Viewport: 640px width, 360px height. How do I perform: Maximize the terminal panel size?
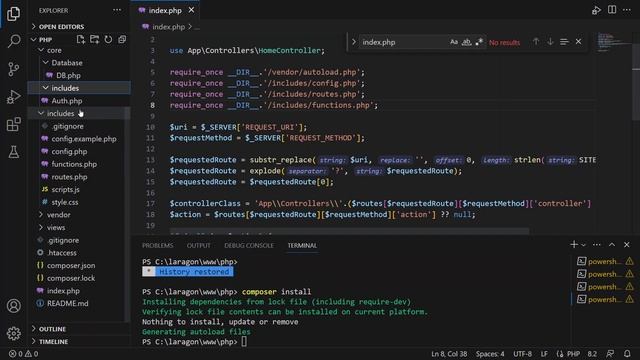click(x=612, y=244)
